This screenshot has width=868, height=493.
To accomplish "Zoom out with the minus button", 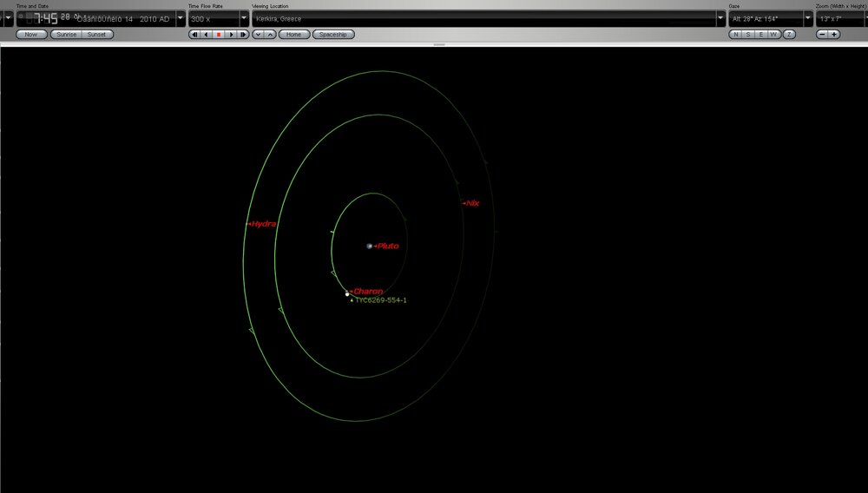I will (x=822, y=35).
